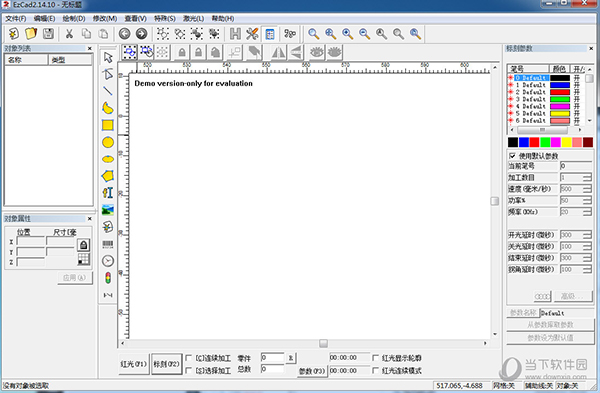Screen dimensions: 600x393
Task: Open the 帮助(H) menu
Action: point(223,18)
